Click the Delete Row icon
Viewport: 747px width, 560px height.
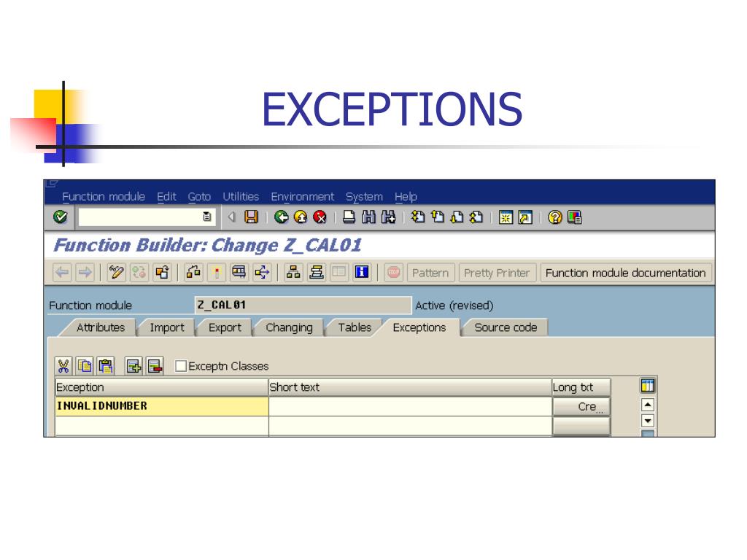pos(155,366)
